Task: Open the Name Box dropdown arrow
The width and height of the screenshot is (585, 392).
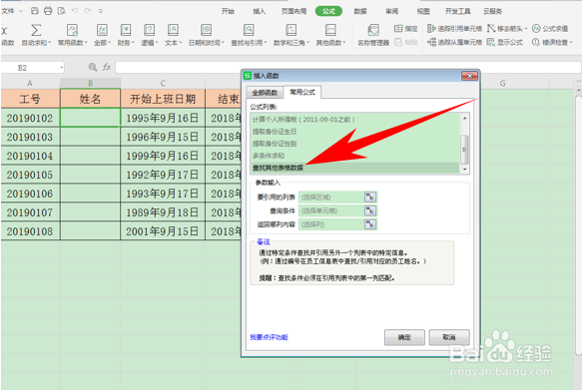Action: point(61,68)
